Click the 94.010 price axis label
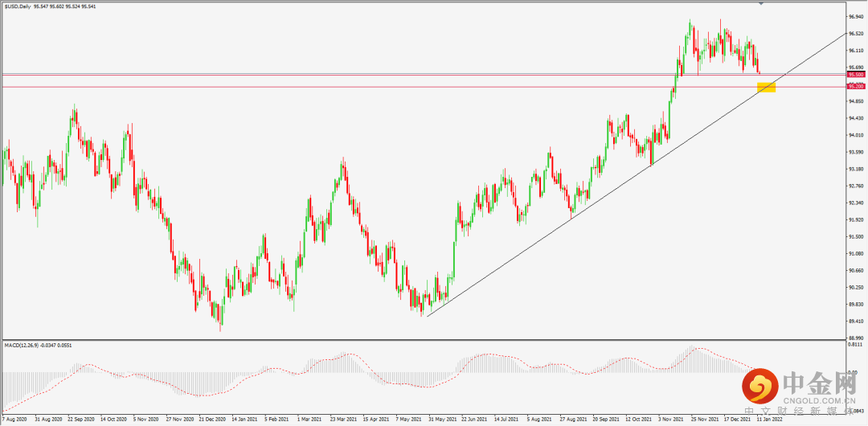The width and height of the screenshot is (868, 426). [857, 135]
